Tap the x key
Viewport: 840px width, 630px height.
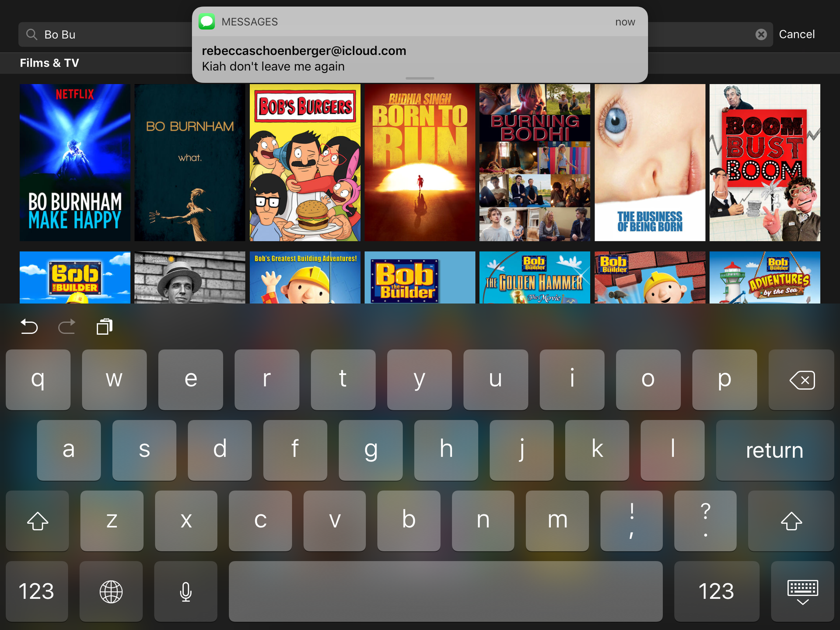tap(186, 521)
